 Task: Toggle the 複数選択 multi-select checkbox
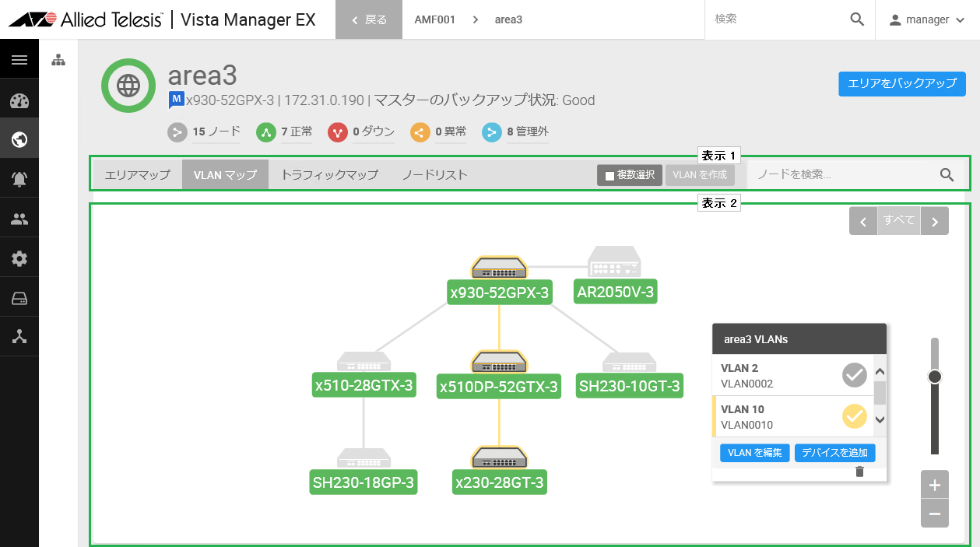tap(609, 176)
